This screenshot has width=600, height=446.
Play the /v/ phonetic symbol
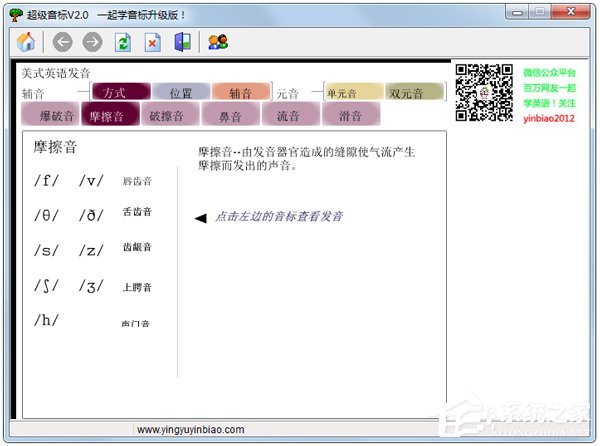[x=91, y=181]
